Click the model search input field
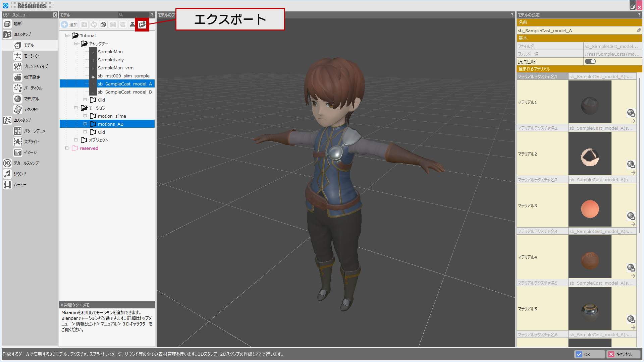 136,15
